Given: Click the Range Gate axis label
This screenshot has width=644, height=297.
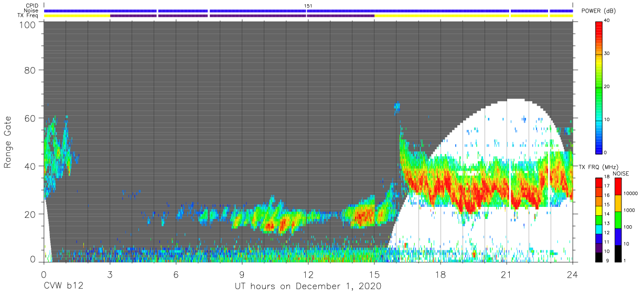Looking at the screenshot, I should [8, 142].
